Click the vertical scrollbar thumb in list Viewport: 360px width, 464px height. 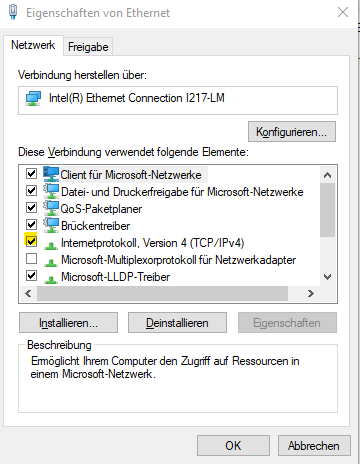pos(328,210)
